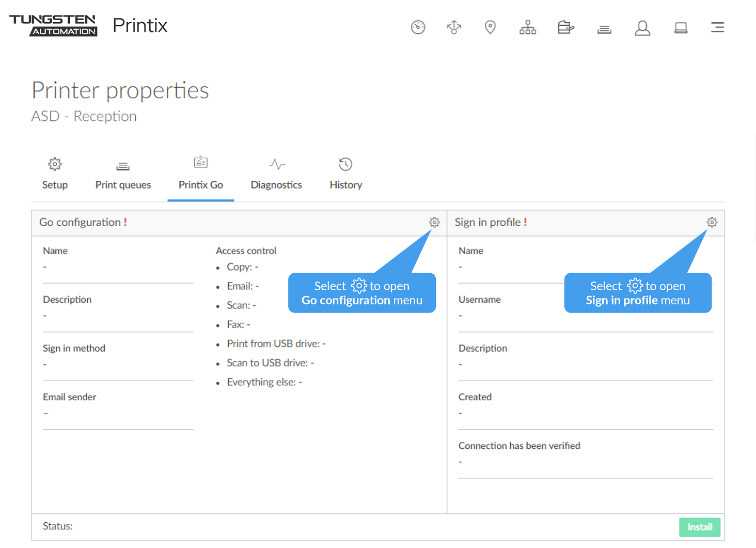Click the Print queues icon in top bar

click(604, 28)
